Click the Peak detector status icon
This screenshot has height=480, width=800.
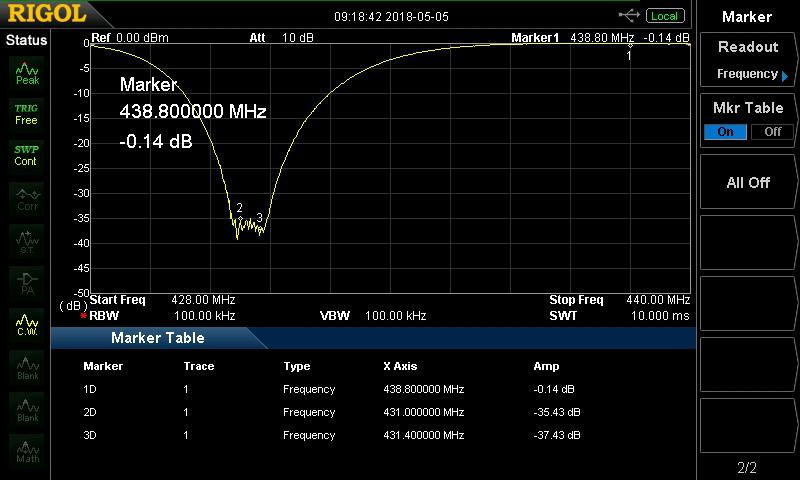27,72
